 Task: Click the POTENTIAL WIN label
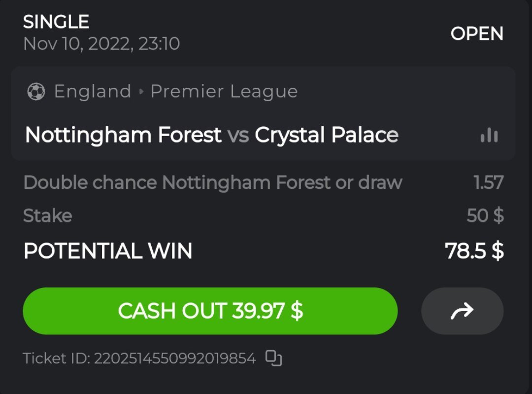(x=108, y=251)
